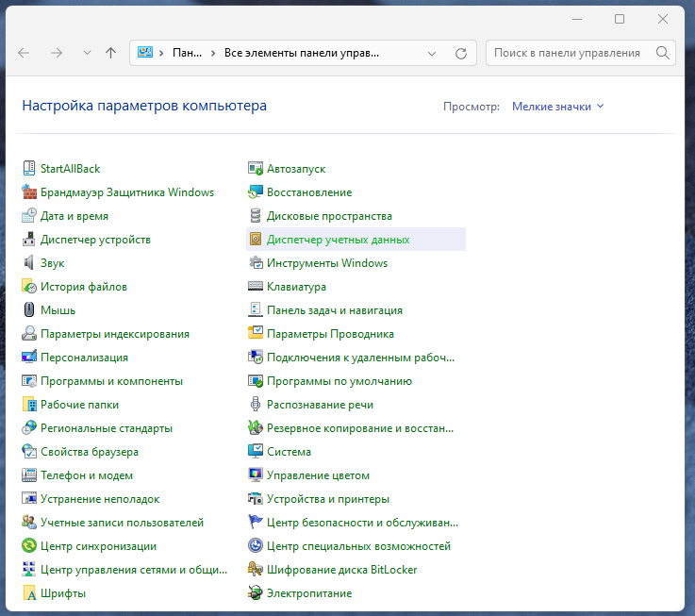Open Устройства и принтеры link

(x=327, y=498)
